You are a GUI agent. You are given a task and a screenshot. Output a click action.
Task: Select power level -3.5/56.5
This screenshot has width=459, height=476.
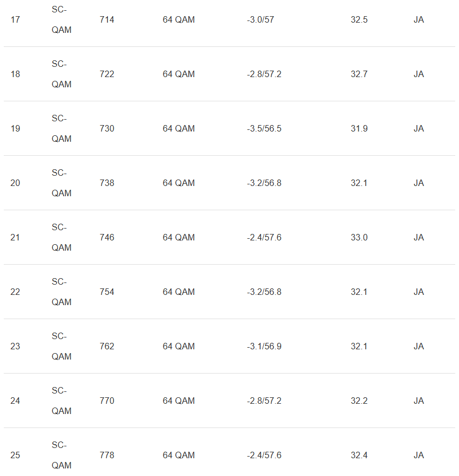click(264, 129)
